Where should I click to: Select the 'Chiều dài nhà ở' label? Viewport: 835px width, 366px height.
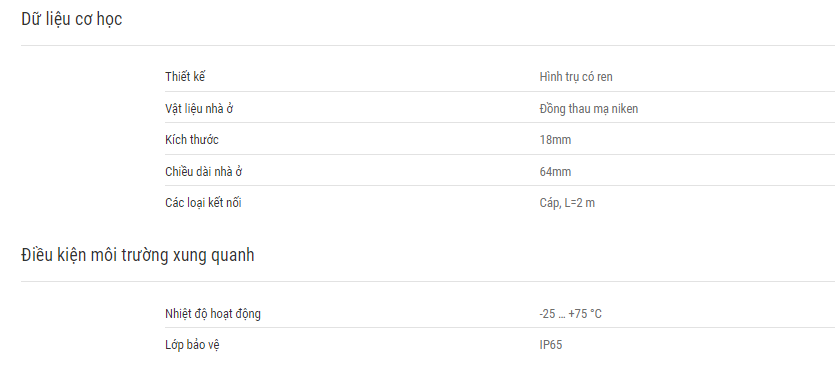[204, 172]
